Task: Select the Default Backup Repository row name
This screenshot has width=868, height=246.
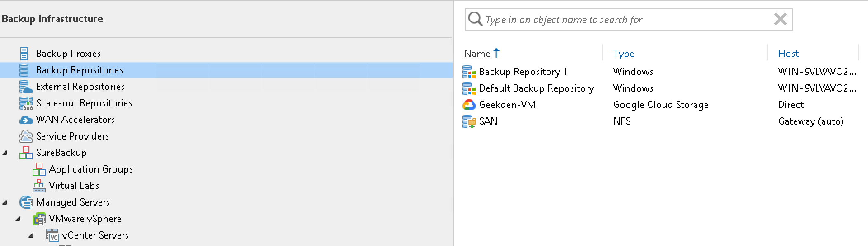Action: pyautogui.click(x=536, y=88)
